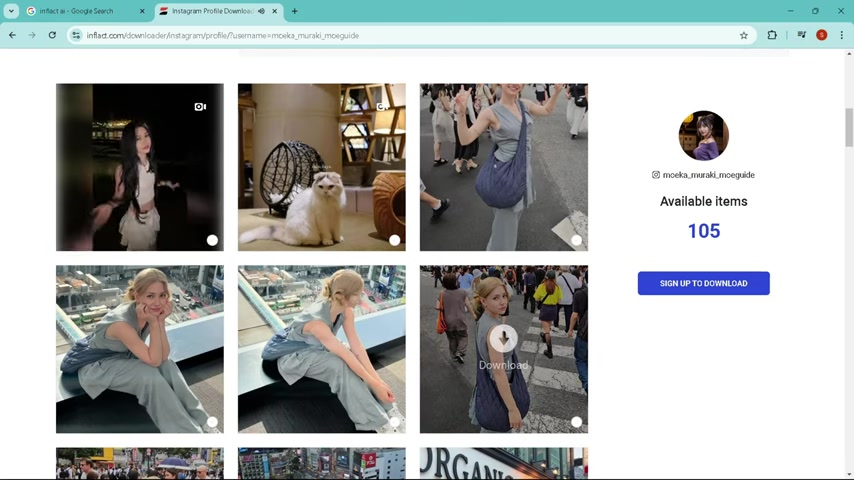The image size is (854, 480).
Task: Switch to the inflact ai Google Search tab
Action: pos(86,11)
